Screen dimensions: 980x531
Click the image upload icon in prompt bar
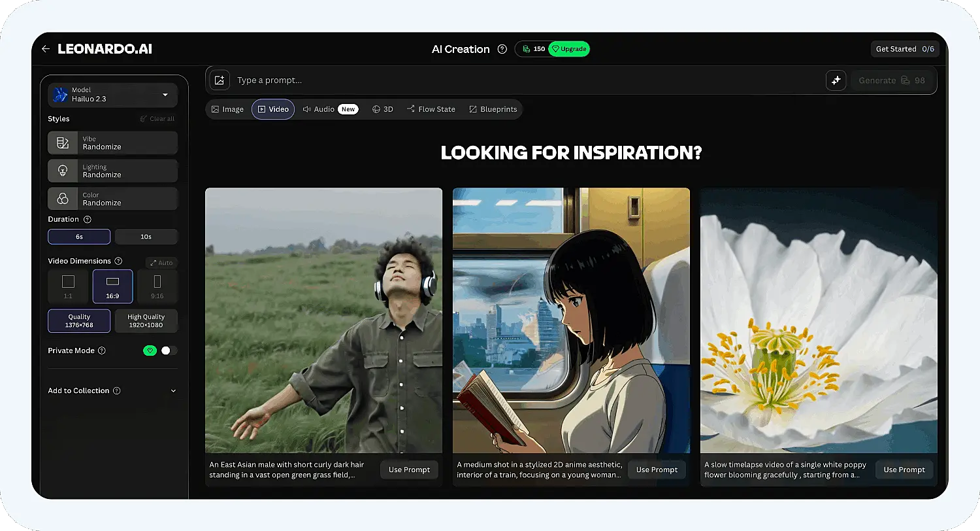(220, 80)
